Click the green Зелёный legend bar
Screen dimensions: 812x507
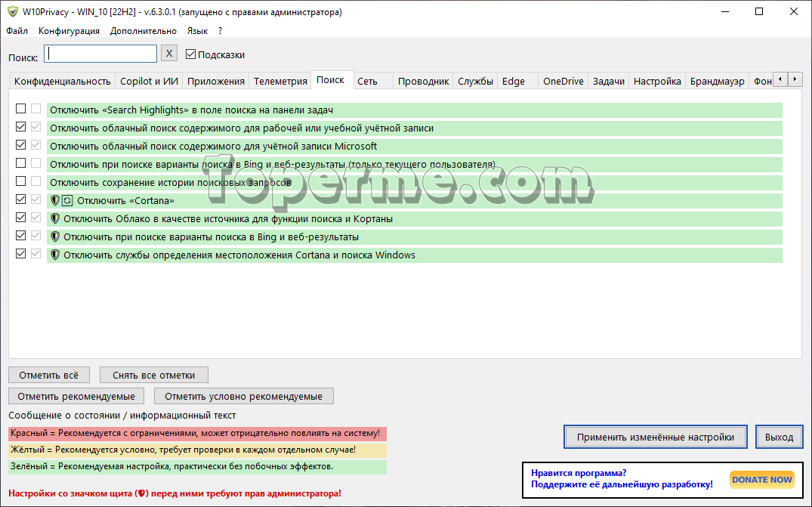point(197,467)
